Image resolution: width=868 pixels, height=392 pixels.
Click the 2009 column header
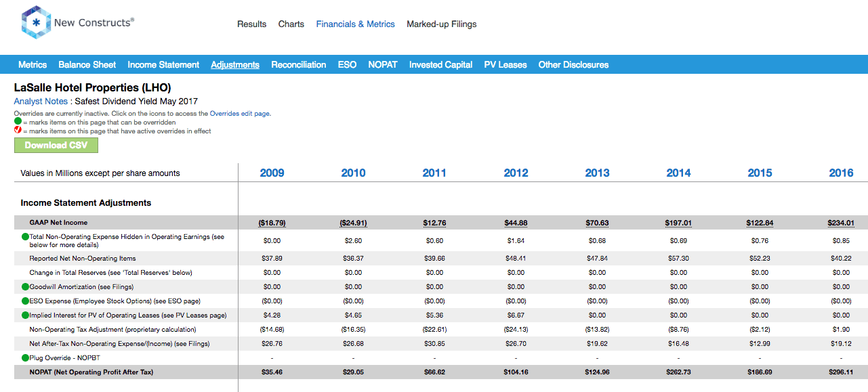272,173
